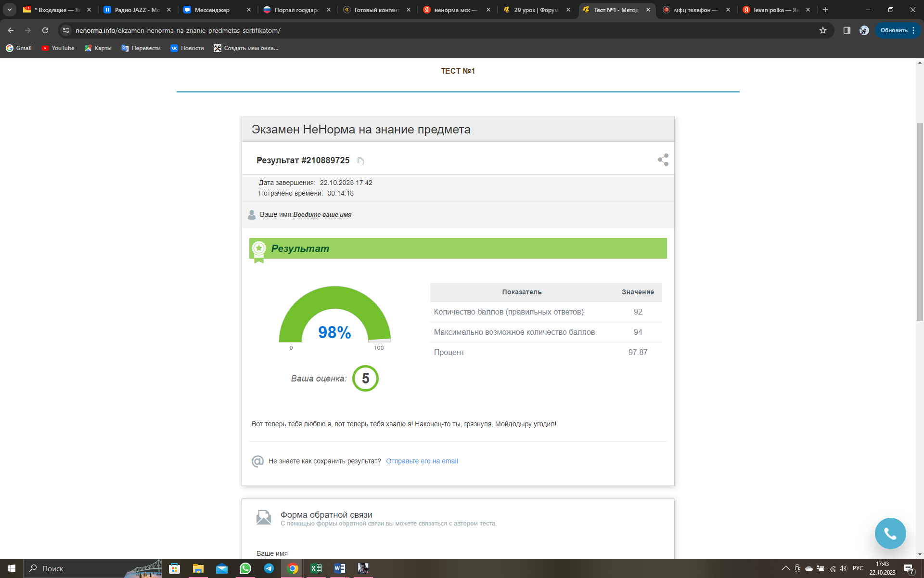924x578 pixels.
Task: Open YouTube bookmark
Action: tap(58, 48)
